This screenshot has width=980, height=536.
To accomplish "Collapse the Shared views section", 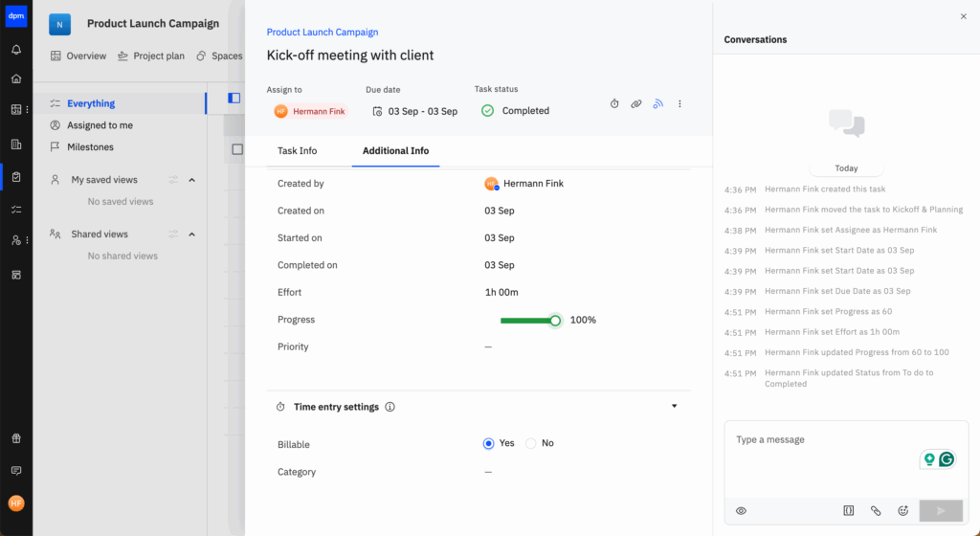I will pos(191,234).
